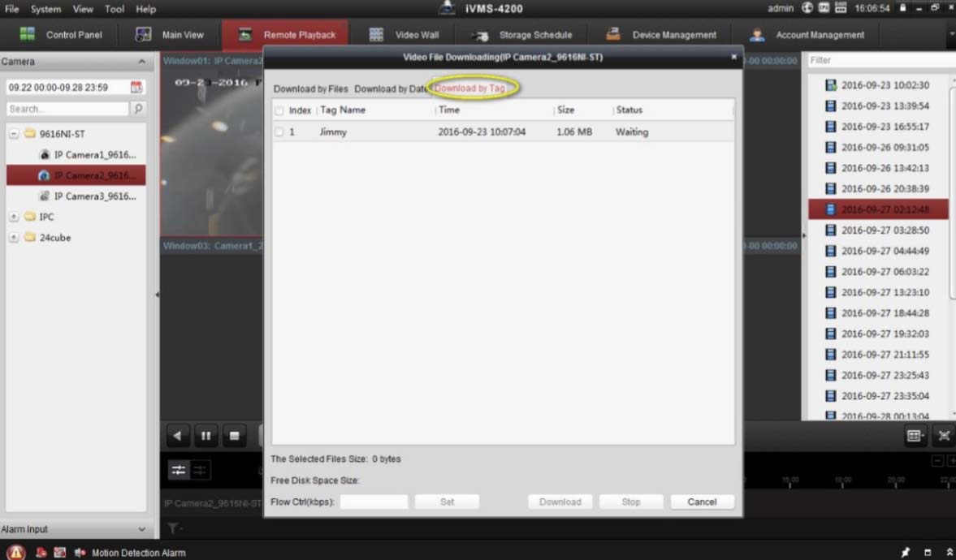
Task: Collapse the right file list arrow handle
Action: click(804, 235)
